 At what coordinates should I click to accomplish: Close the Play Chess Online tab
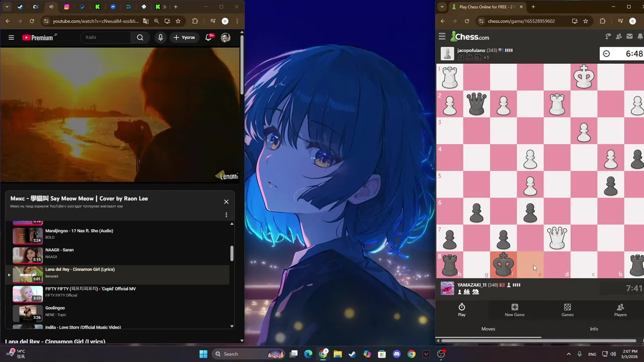pyautogui.click(x=521, y=7)
